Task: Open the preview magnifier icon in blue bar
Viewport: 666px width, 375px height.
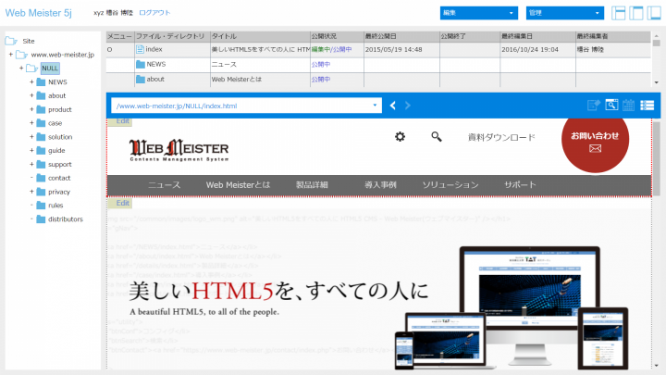Action: [x=612, y=104]
